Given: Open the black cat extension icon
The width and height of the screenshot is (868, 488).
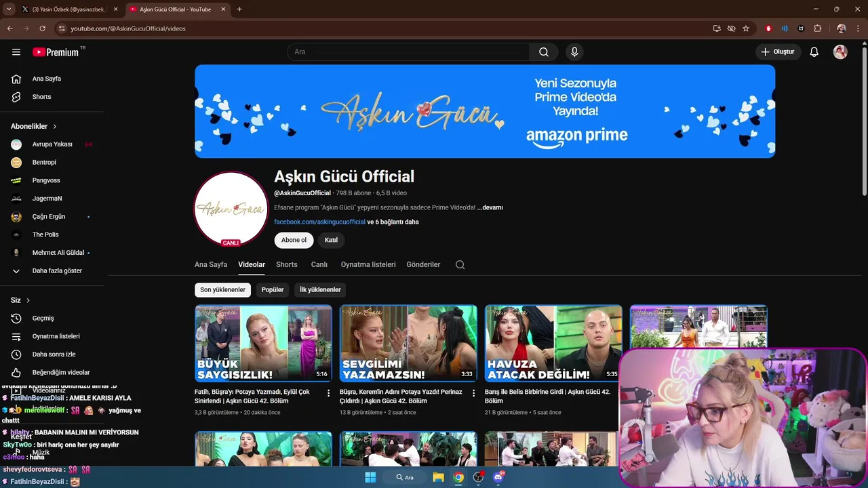Looking at the screenshot, I should click(x=801, y=28).
